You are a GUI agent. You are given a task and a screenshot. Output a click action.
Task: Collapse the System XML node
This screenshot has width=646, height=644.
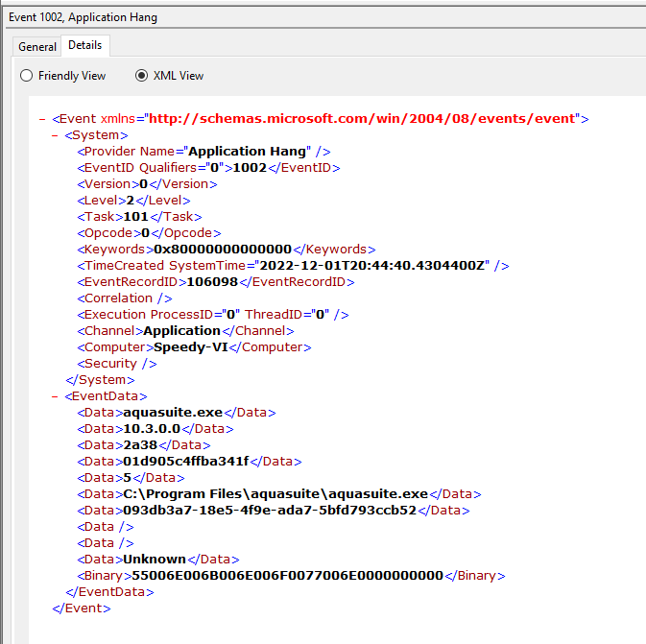point(55,135)
